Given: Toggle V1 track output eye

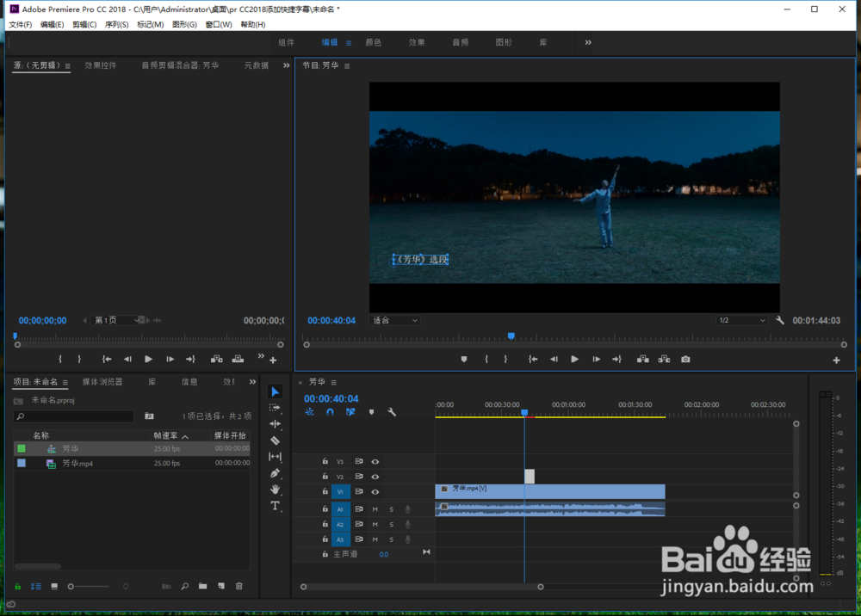Looking at the screenshot, I should click(375, 492).
